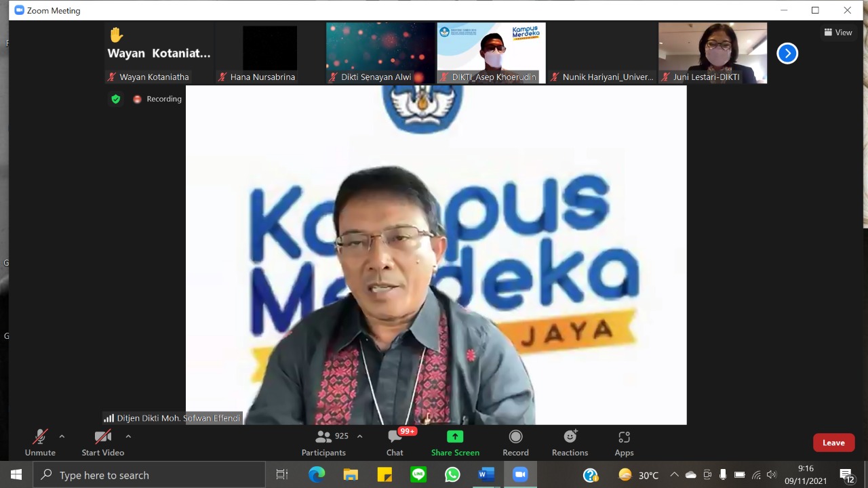The image size is (868, 488).
Task: Open the Get Help question mark icon
Action: (591, 475)
